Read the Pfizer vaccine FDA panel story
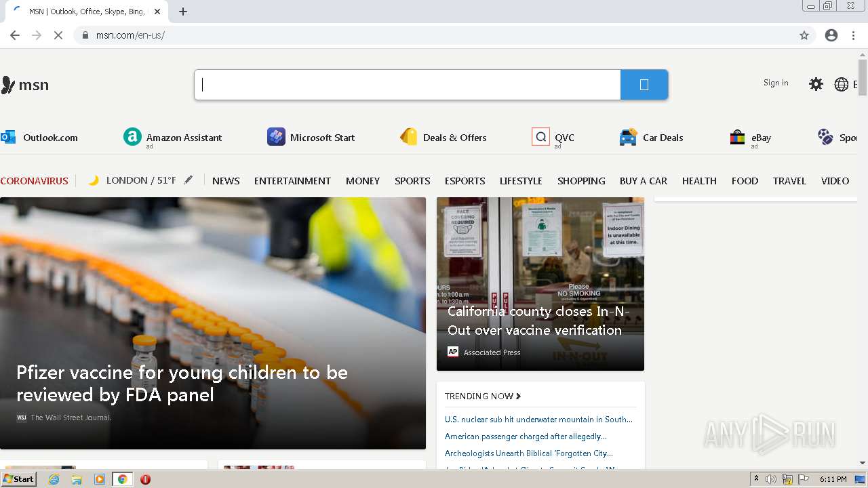The height and width of the screenshot is (488, 868). (x=182, y=384)
